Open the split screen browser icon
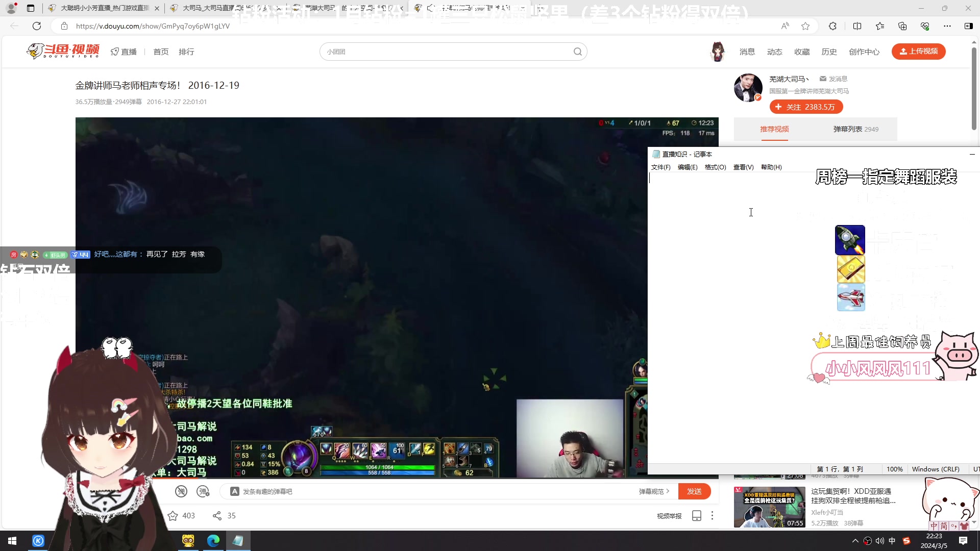980x551 pixels. 857,26
